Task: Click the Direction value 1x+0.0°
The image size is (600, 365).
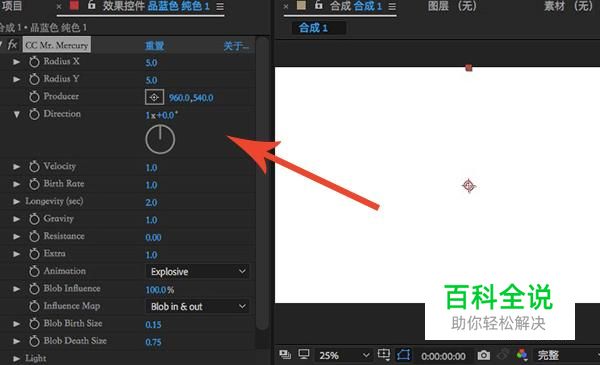Action: click(x=161, y=115)
